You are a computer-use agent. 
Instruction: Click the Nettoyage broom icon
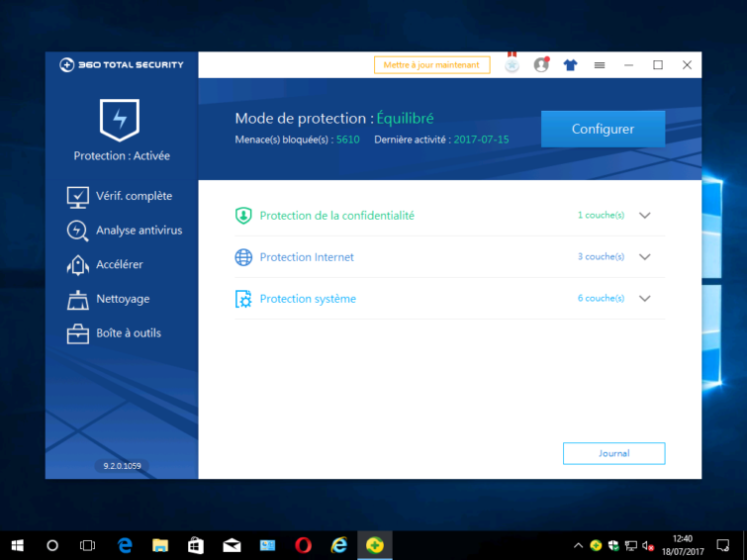[x=77, y=300]
